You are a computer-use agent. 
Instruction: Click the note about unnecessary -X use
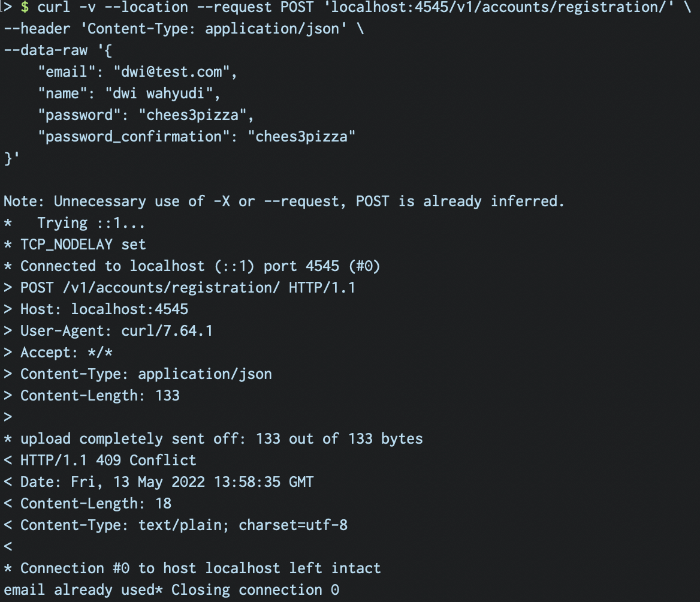(284, 202)
